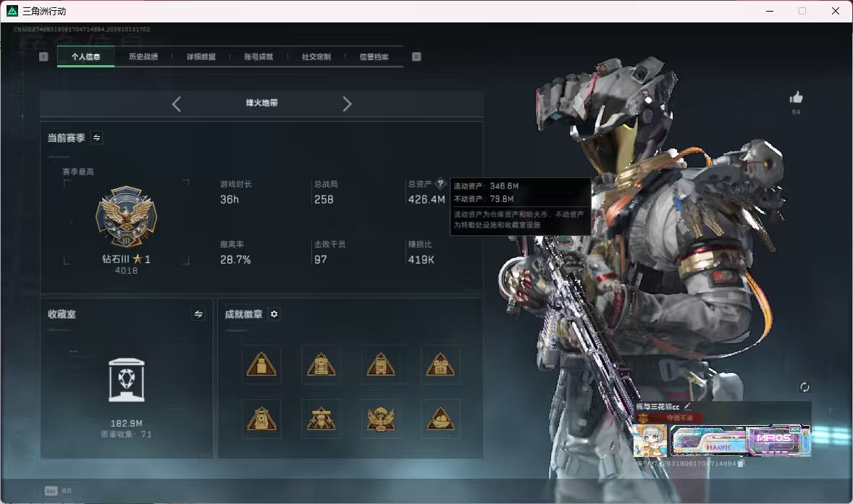Click the swap icon next to 当前赛季

click(x=97, y=138)
